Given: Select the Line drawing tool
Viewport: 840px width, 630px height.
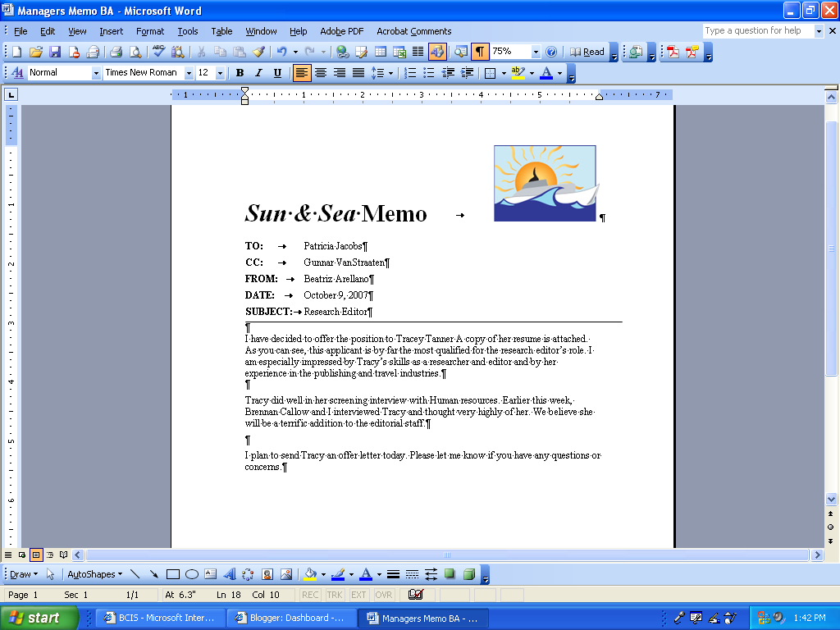Looking at the screenshot, I should tap(135, 574).
